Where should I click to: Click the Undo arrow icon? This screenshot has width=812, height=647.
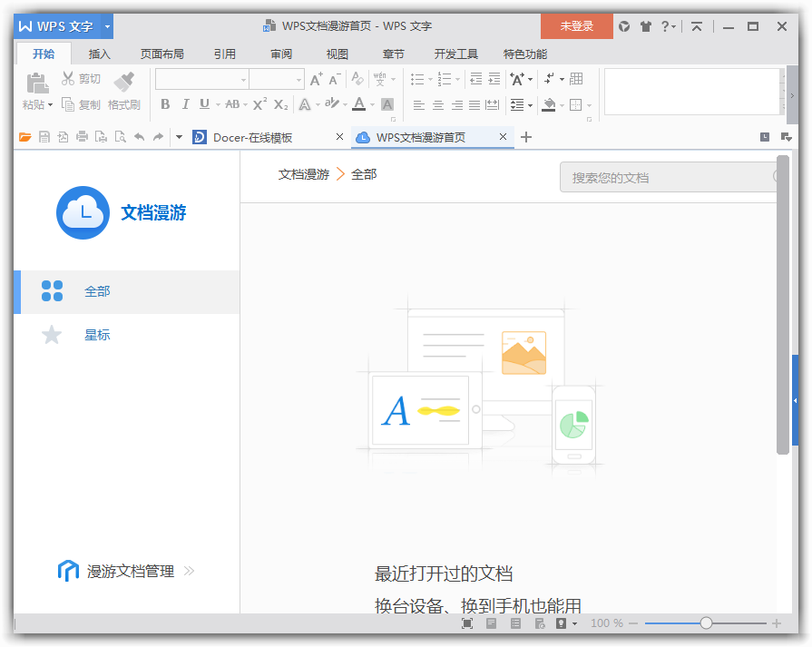(x=141, y=137)
